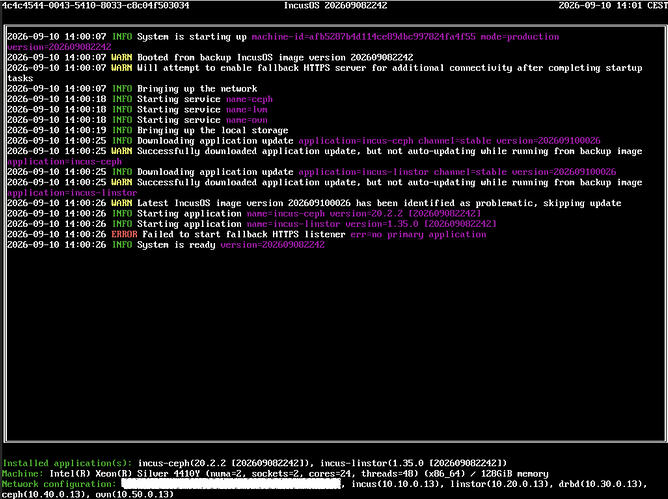
Task: Click "name=incus-linstor version=1.35.0" starting application fields
Action: 332,224
